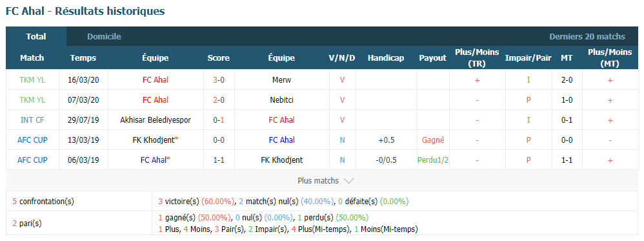
Task: Open the Akhisar Belediyespor team page
Action: click(156, 120)
